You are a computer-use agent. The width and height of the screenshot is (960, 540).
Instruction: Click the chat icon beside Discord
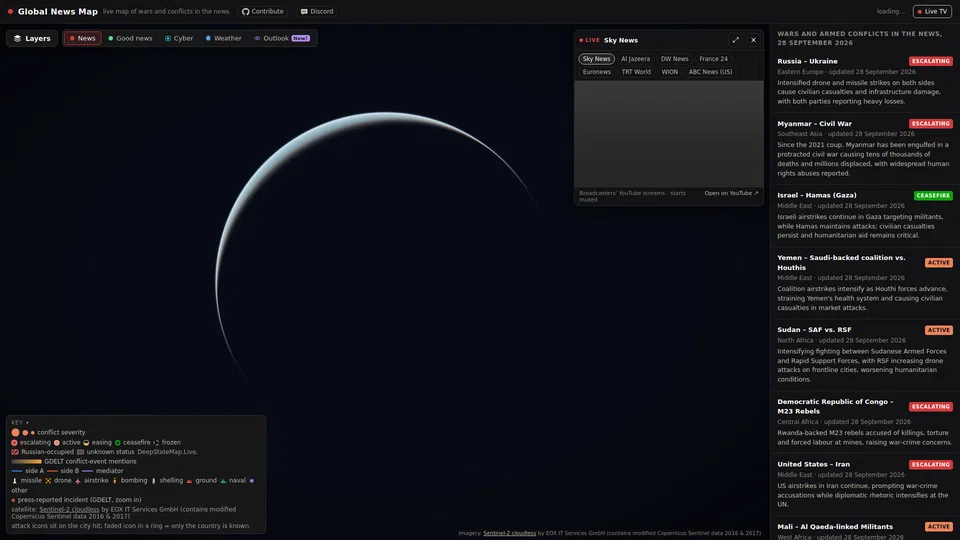304,11
